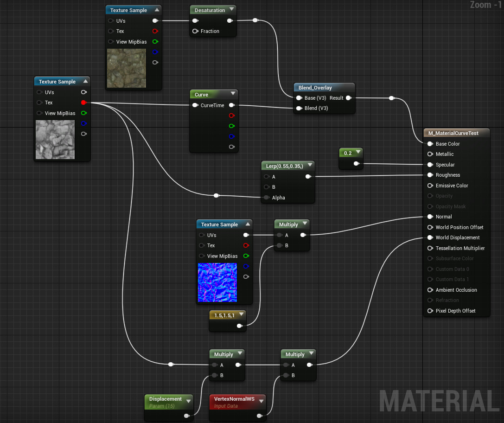Click the CurveTime input pin on the Curve node
The image size is (504, 423).
point(195,105)
